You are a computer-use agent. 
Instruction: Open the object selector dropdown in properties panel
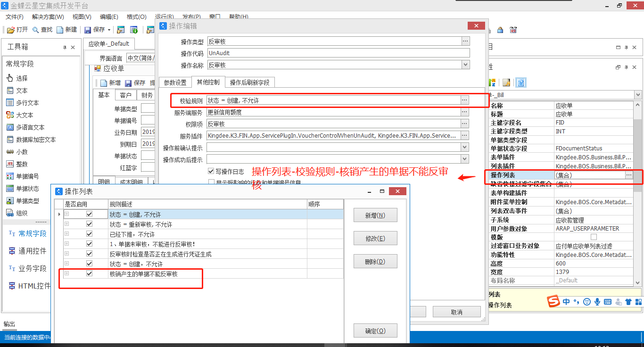(638, 95)
